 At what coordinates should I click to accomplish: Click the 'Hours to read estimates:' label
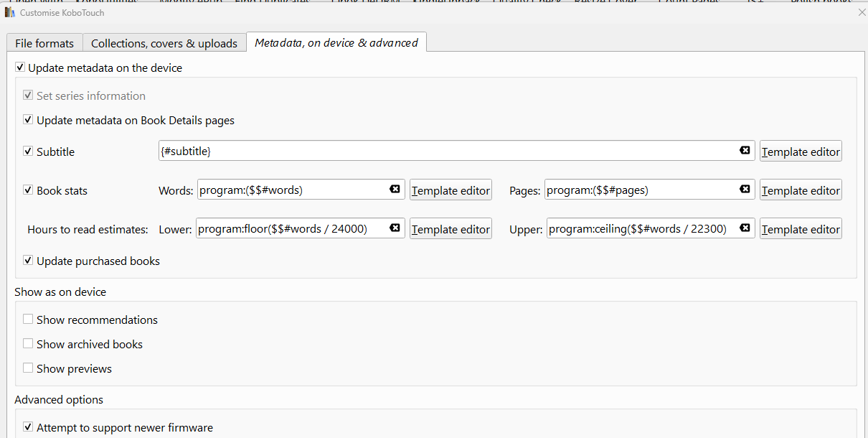point(88,229)
